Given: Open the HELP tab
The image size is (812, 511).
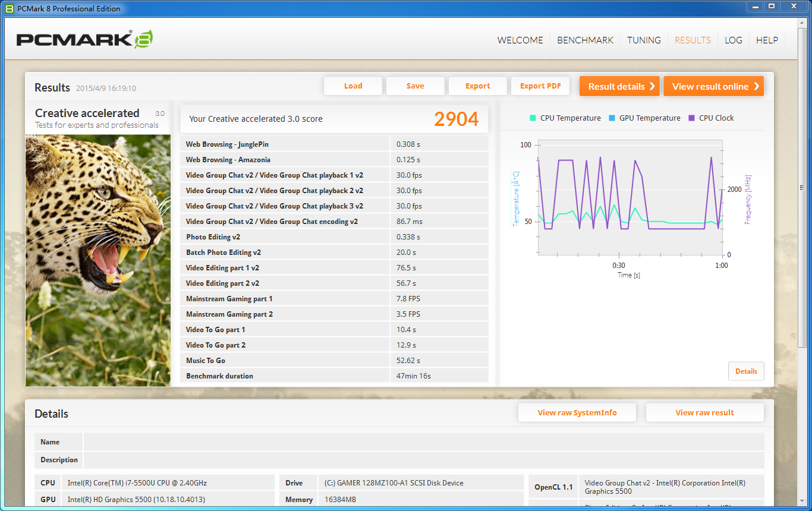Looking at the screenshot, I should [767, 40].
